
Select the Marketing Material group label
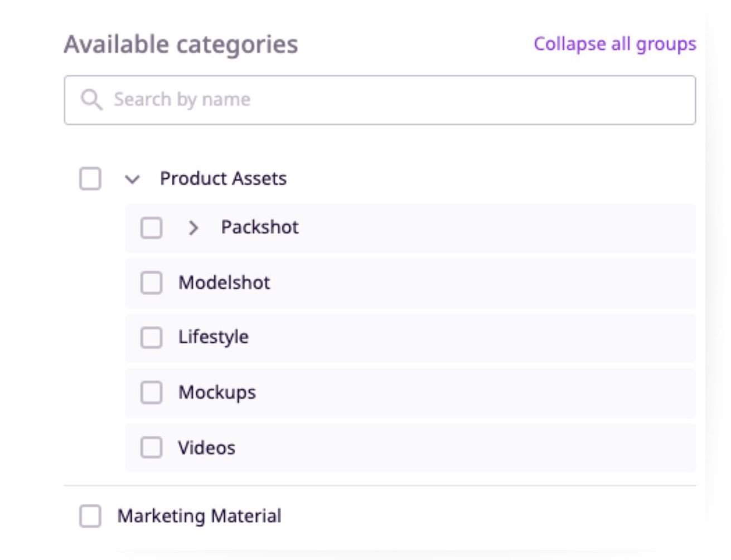[x=199, y=516]
